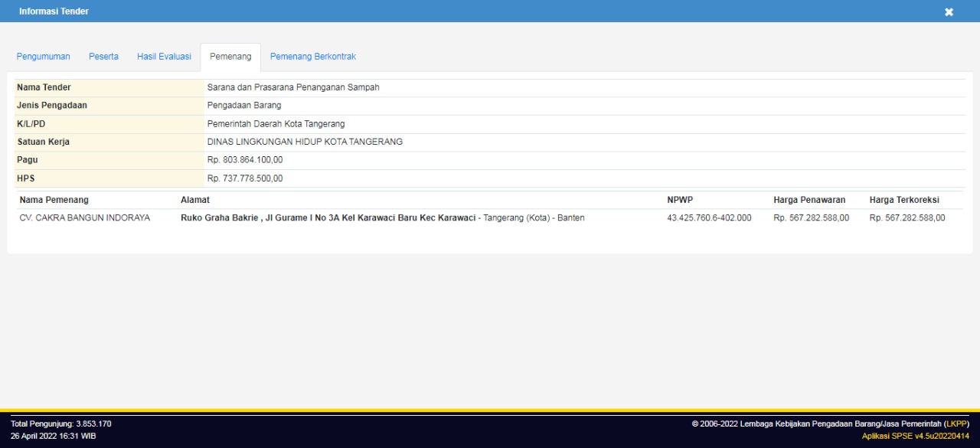Open the Peserta tab

click(x=103, y=57)
